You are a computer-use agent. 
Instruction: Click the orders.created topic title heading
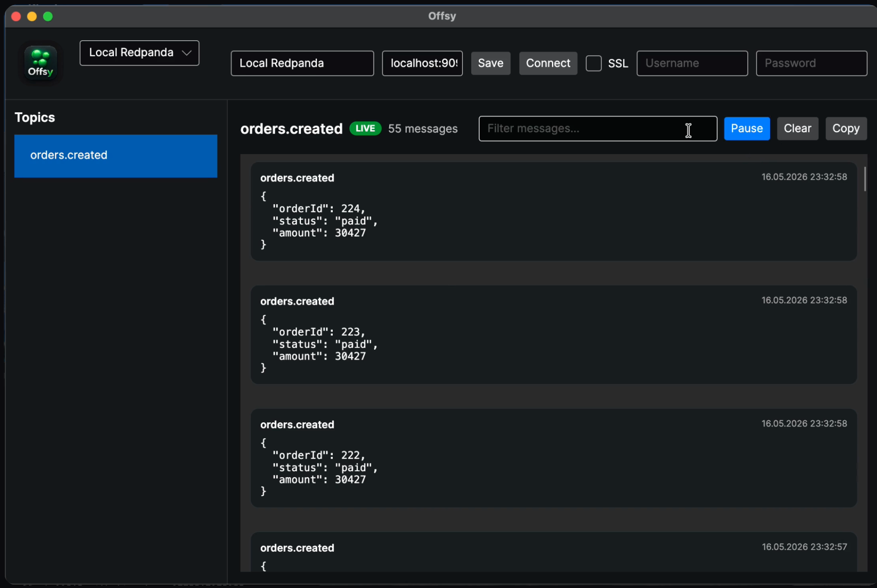click(291, 128)
